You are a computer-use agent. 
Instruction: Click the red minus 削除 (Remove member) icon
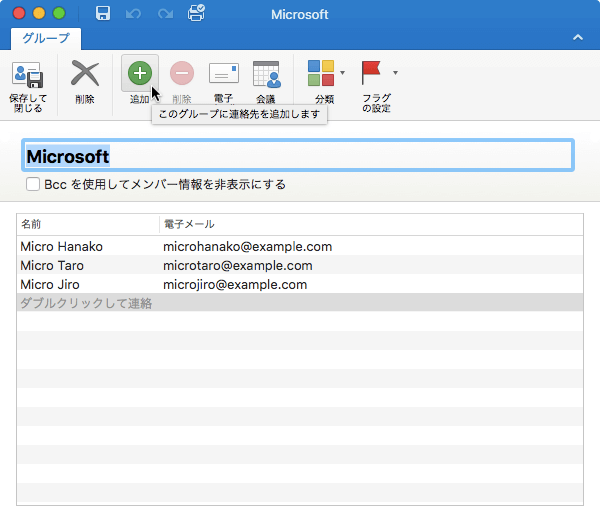point(182,73)
